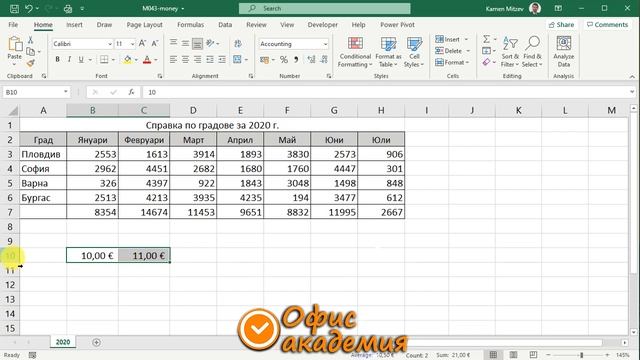Click the Increase Indent icon

(222, 60)
